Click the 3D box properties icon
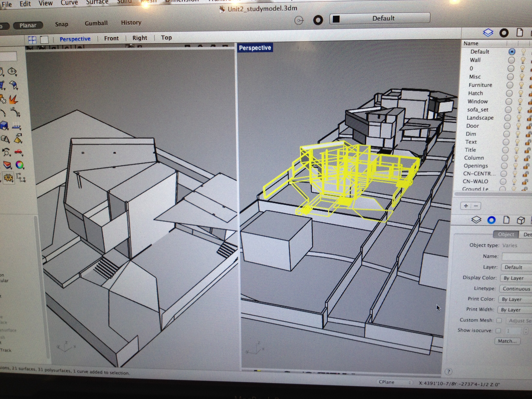 tap(521, 220)
